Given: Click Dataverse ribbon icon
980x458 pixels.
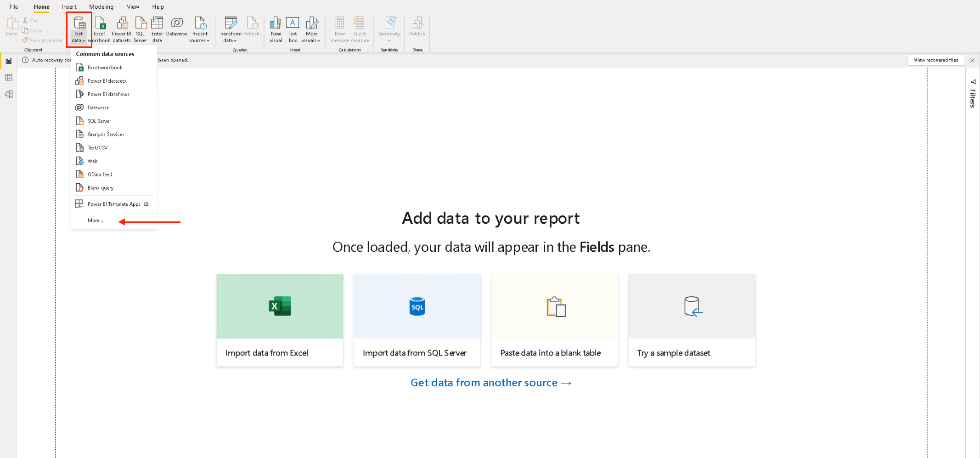Looking at the screenshot, I should tap(177, 27).
